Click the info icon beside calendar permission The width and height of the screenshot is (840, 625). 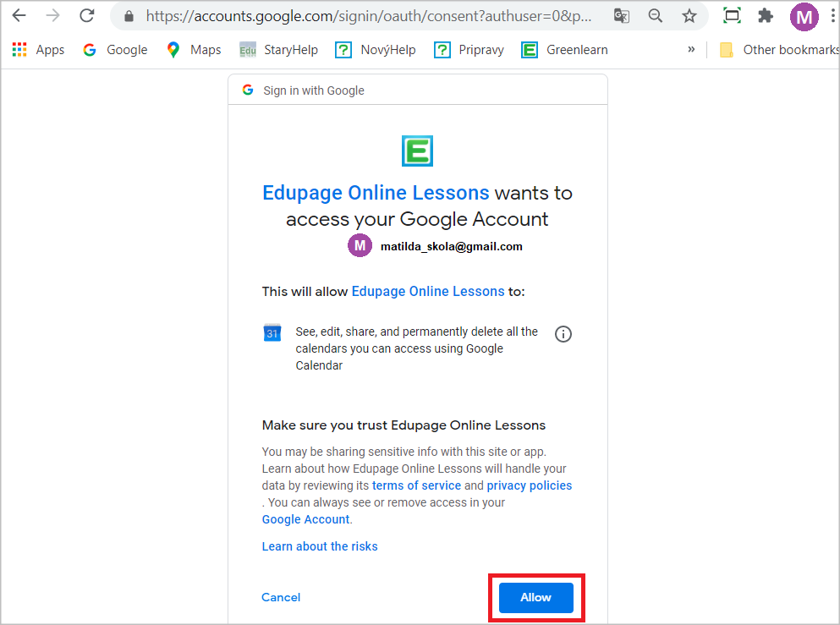click(563, 334)
